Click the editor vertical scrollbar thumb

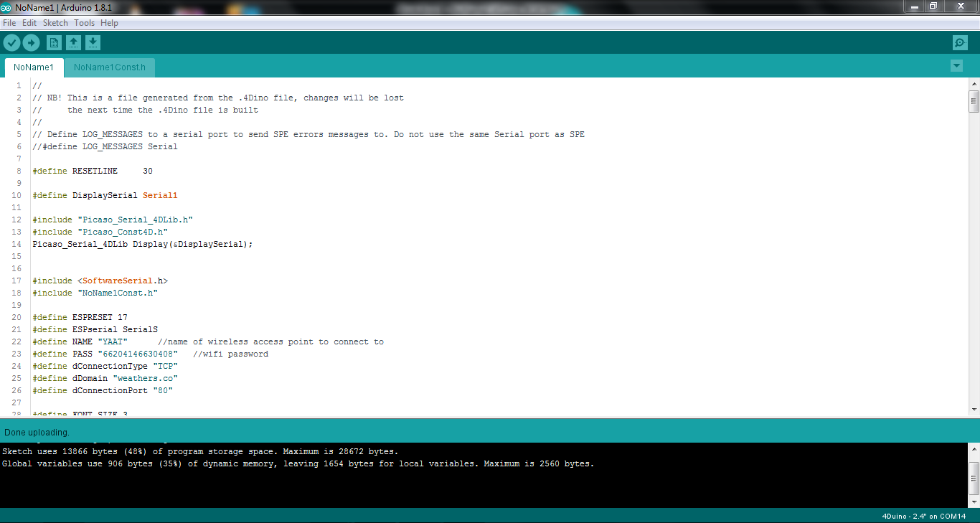pyautogui.click(x=974, y=101)
